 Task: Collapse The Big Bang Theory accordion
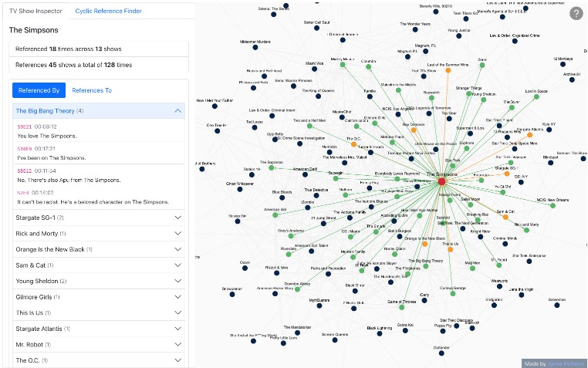(x=179, y=111)
